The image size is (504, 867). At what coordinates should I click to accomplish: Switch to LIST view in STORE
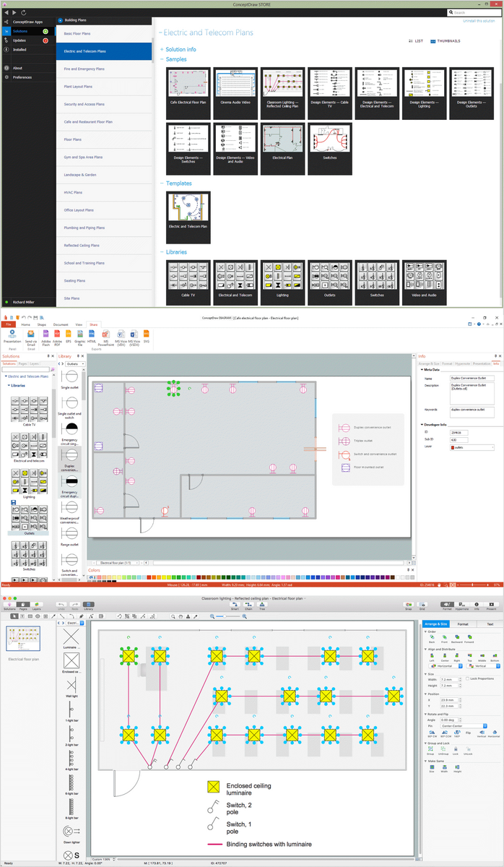[x=416, y=41]
